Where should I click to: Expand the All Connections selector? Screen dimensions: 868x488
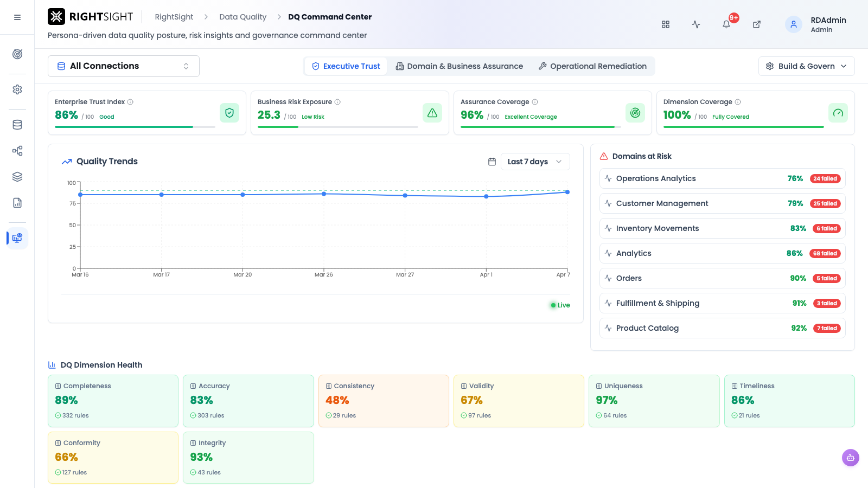[124, 66]
